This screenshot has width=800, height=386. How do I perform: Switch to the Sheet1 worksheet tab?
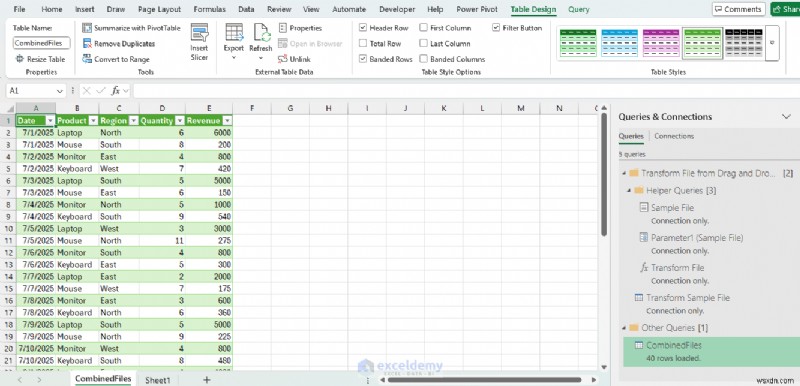tap(158, 380)
